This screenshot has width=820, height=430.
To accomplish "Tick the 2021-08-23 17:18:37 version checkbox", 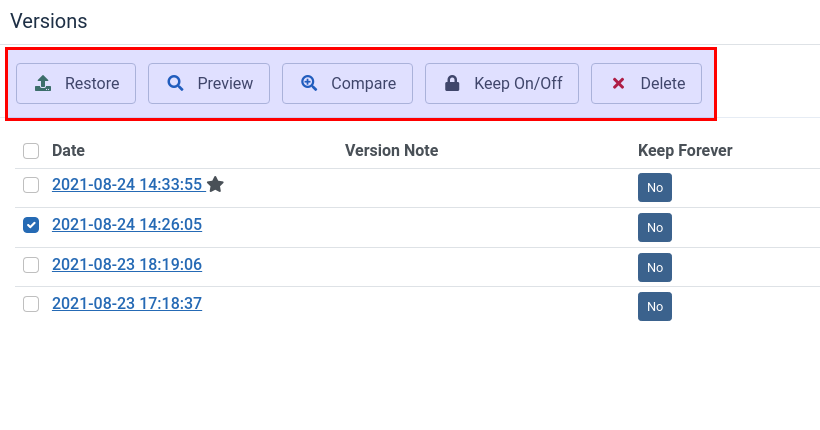I will pos(31,304).
